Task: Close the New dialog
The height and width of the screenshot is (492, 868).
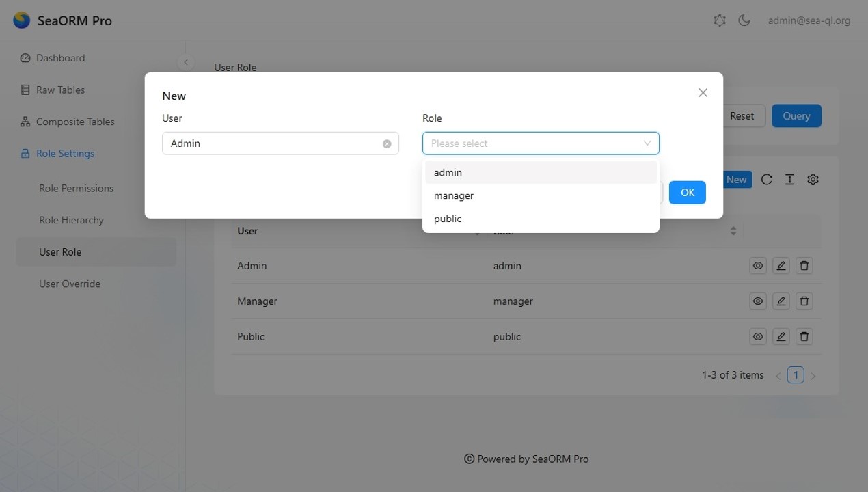Action: (x=703, y=93)
